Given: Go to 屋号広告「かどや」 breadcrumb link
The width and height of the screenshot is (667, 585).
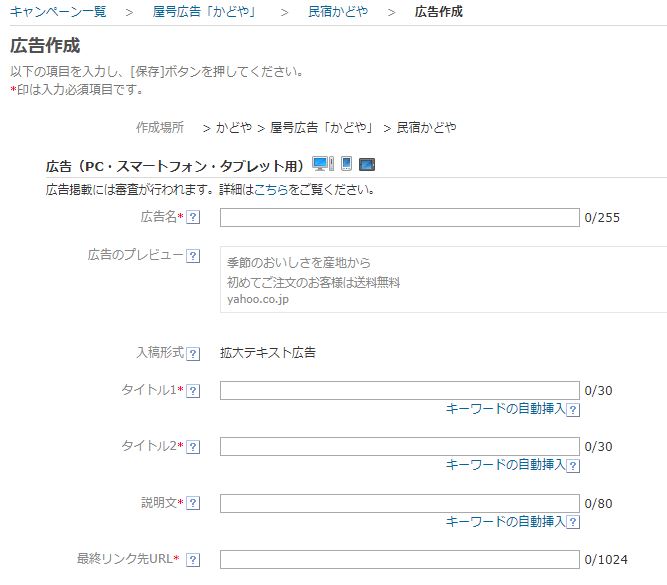Looking at the screenshot, I should (204, 11).
